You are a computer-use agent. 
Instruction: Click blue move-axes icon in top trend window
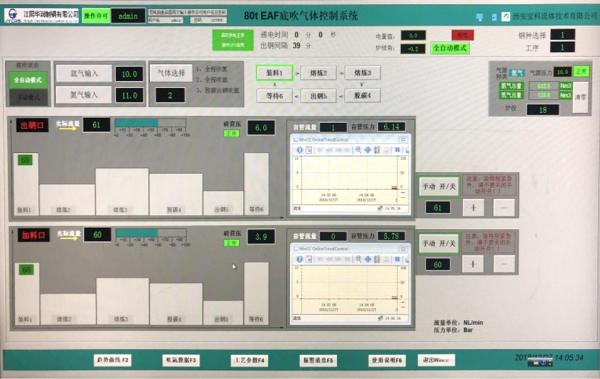(367, 150)
